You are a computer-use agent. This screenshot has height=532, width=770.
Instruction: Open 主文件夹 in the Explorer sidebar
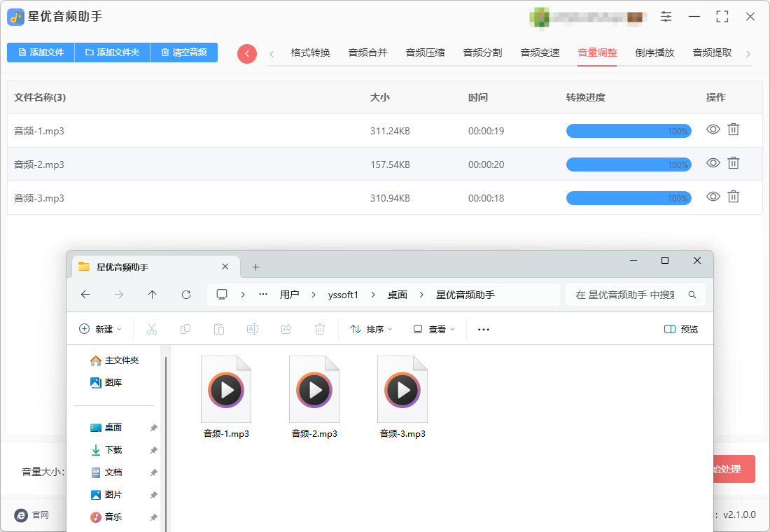click(x=114, y=360)
